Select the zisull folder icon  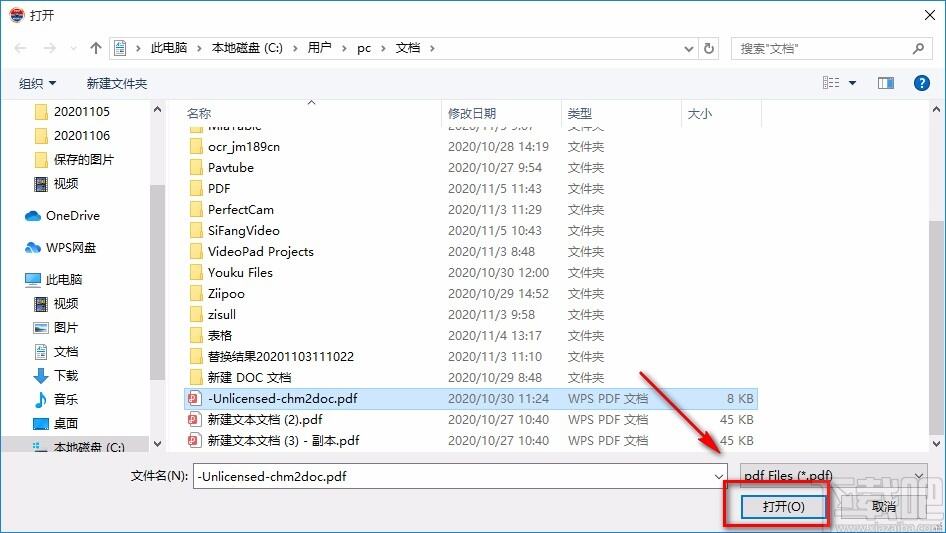tap(195, 314)
